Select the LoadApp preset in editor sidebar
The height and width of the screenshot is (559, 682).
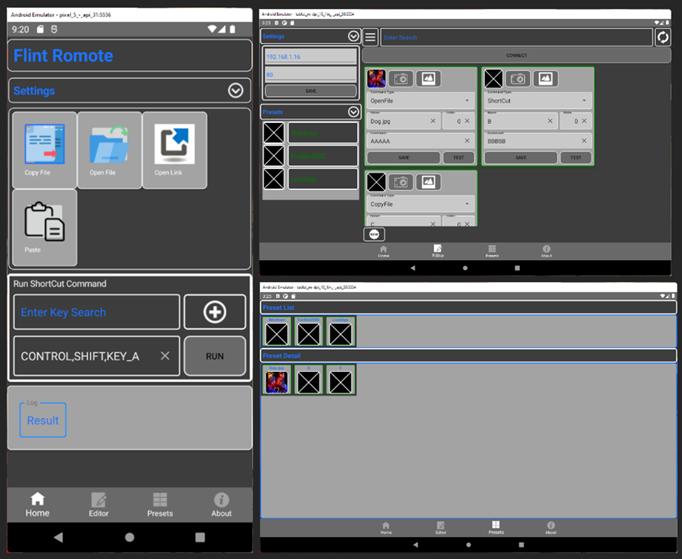pyautogui.click(x=323, y=179)
